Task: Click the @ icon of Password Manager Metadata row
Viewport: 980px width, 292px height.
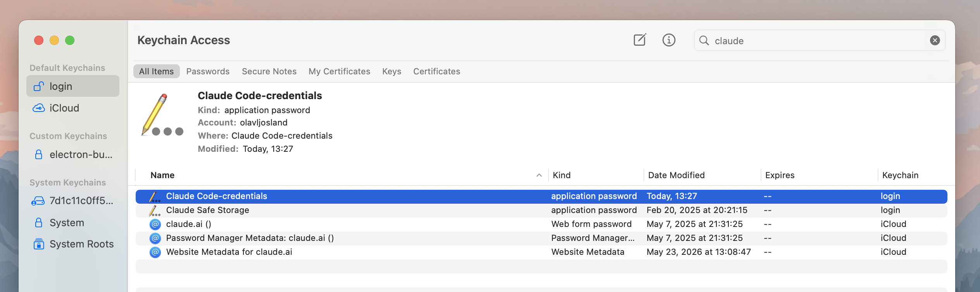Action: pyautogui.click(x=155, y=238)
